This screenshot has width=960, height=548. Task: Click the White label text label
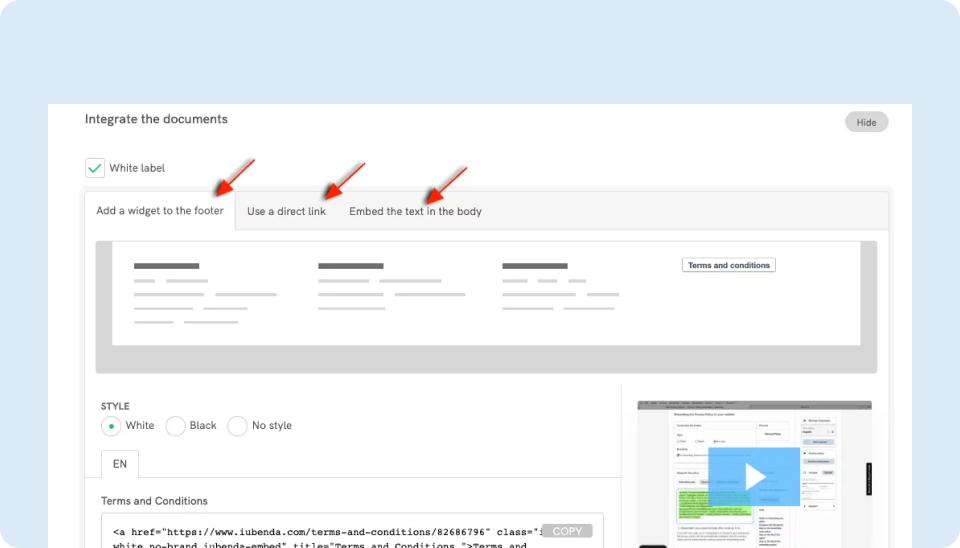click(x=137, y=168)
